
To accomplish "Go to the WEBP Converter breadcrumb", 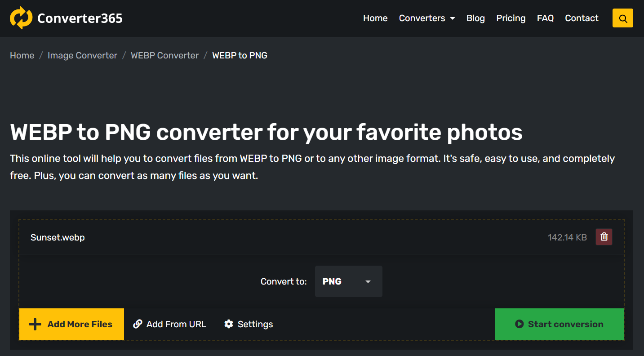I will [x=164, y=55].
